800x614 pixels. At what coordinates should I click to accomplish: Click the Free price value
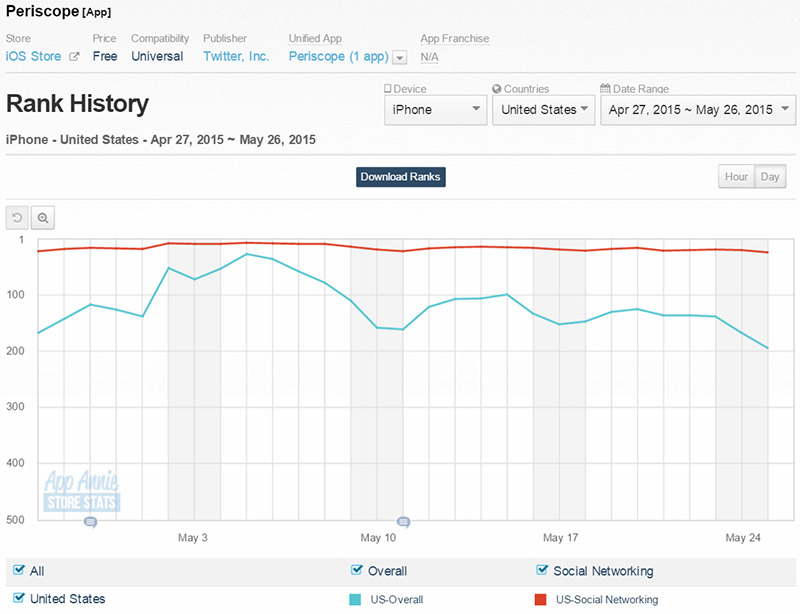(x=105, y=56)
